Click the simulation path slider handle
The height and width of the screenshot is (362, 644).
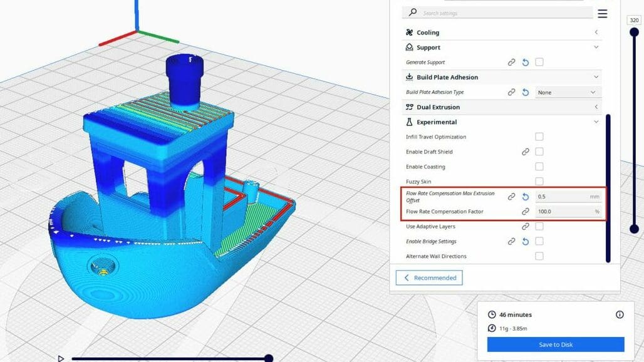pyautogui.click(x=269, y=358)
